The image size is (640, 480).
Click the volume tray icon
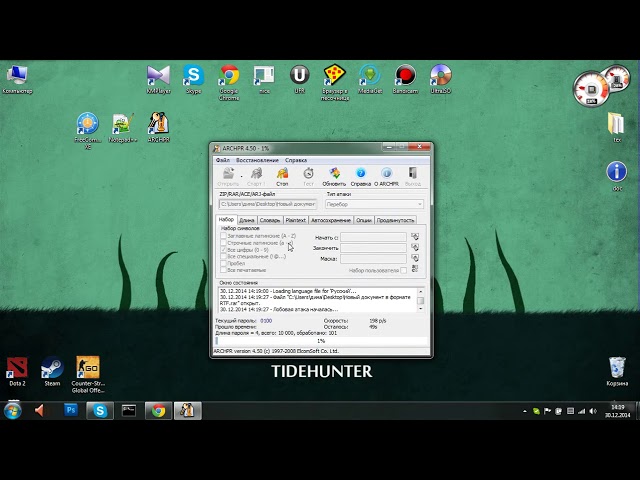pyautogui.click(x=593, y=411)
